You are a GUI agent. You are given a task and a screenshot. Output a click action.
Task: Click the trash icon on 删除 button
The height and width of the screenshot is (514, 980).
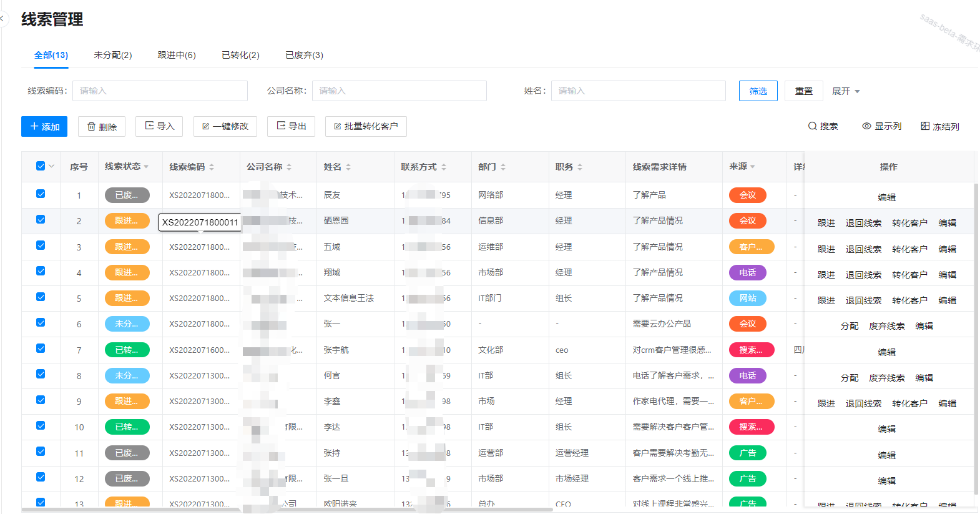(91, 127)
